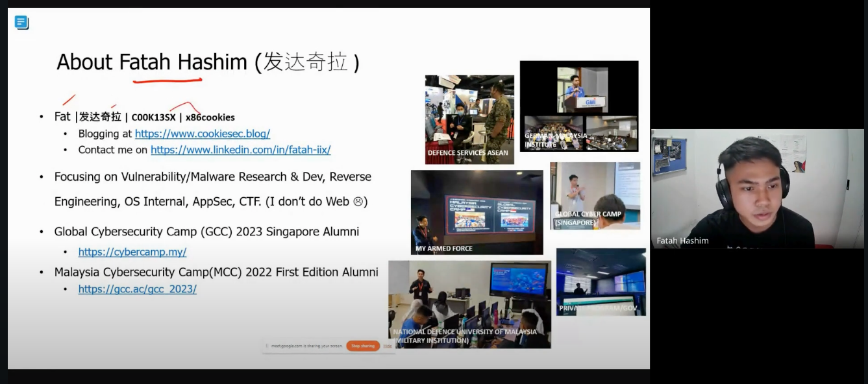
Task: Open the cookiesec.blog link
Action: 202,134
